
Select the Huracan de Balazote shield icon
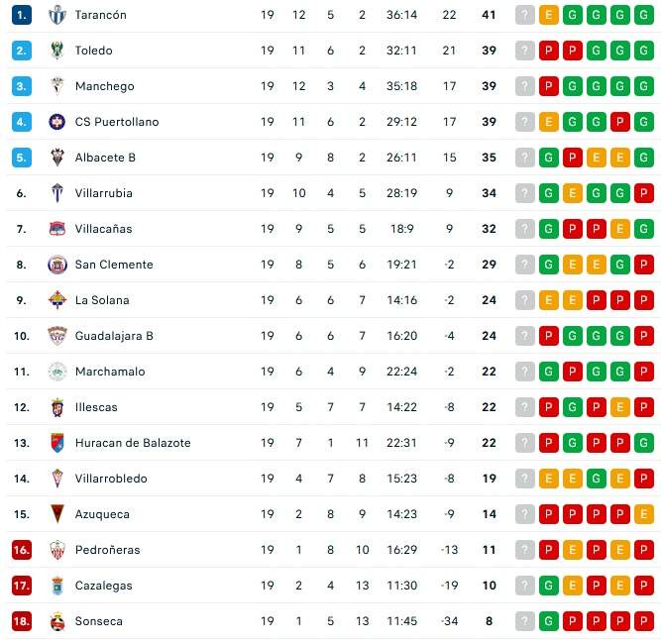click(57, 443)
